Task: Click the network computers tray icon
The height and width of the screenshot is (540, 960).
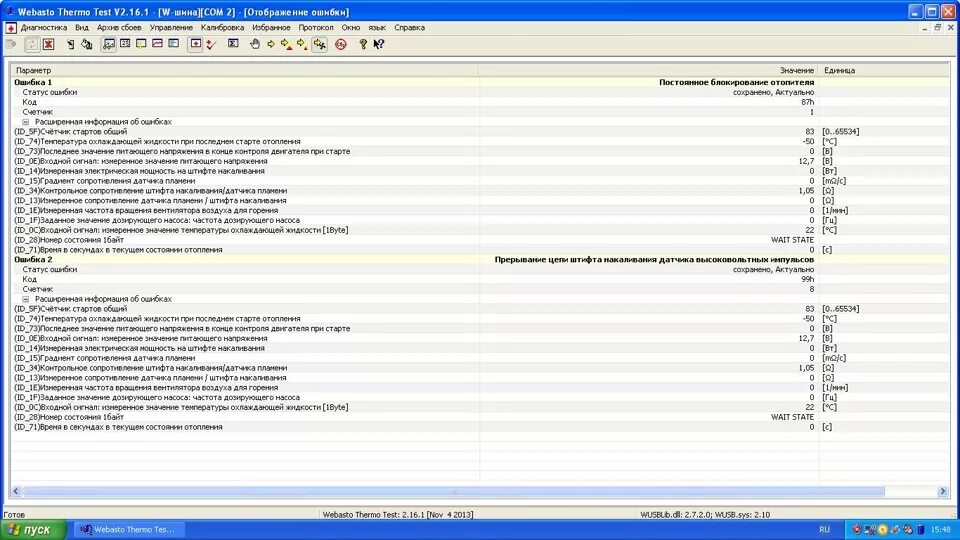Action: 869,530
